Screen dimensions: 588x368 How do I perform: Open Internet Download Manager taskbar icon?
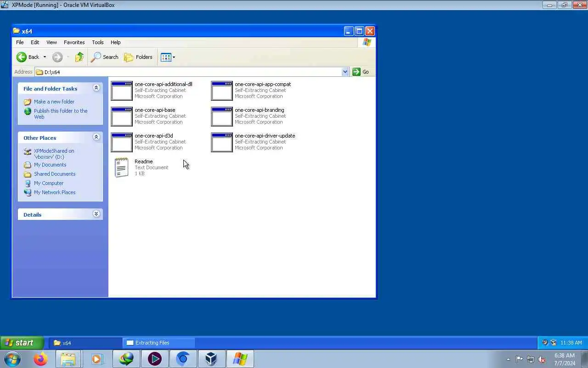tap(126, 359)
